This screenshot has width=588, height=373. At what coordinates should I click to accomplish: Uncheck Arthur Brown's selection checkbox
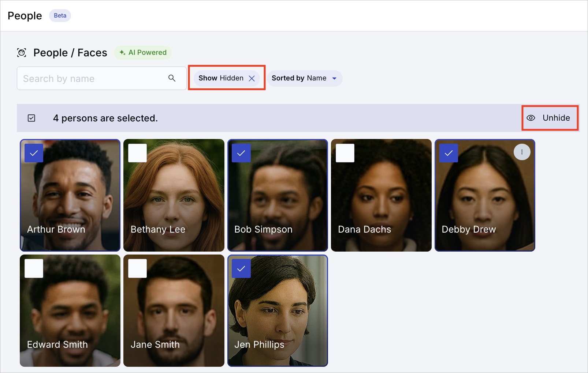34,153
